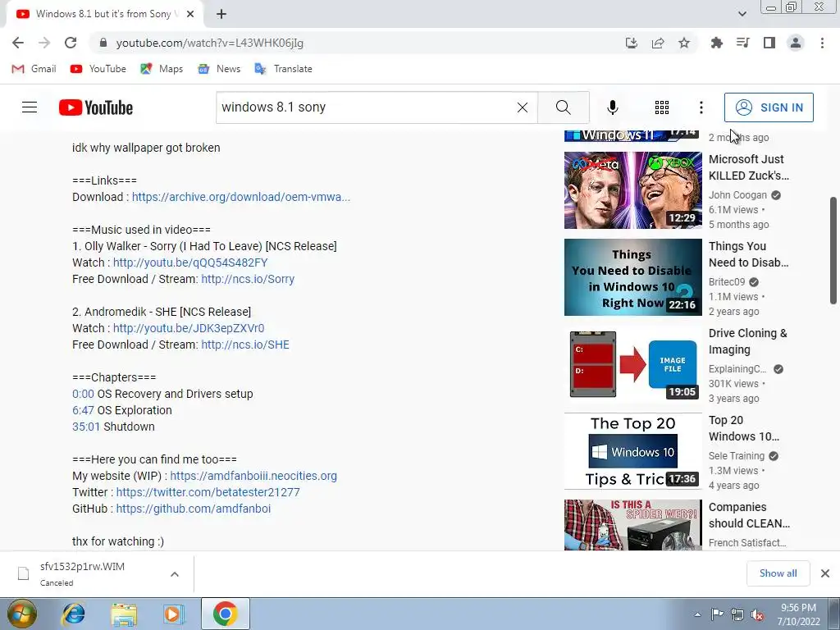Reload the YouTube page
840x630 pixels.
coord(71,43)
